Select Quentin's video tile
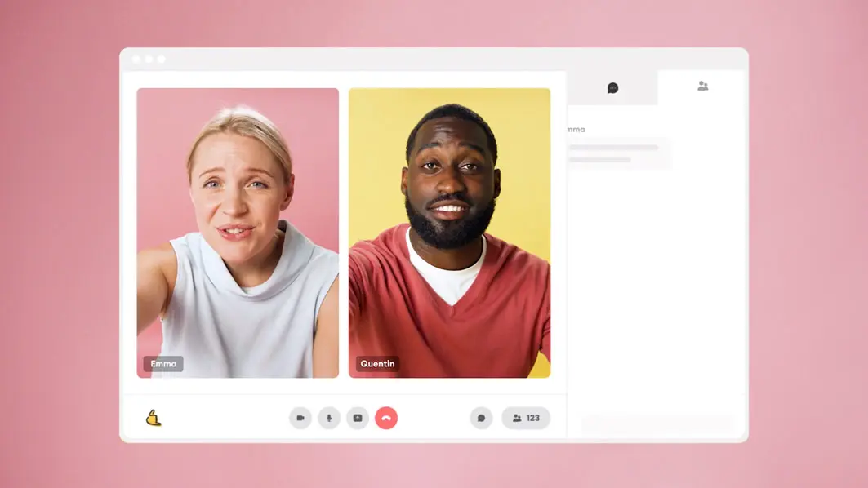Viewport: 868px width, 488px height. 449,233
